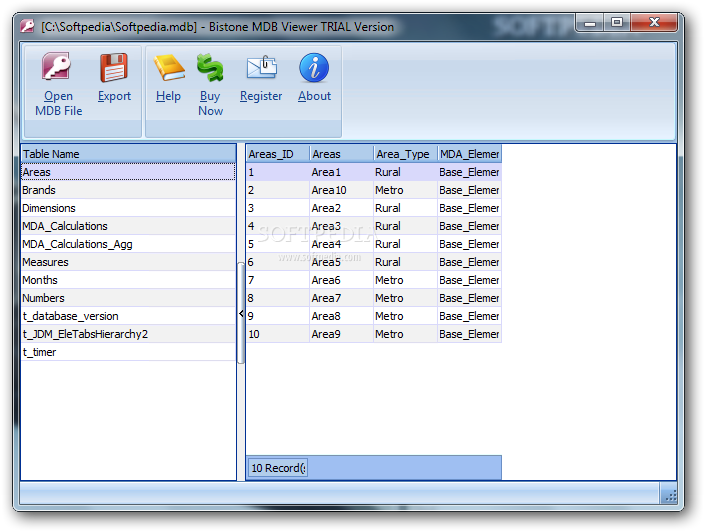Close the Bistone MDB Viewer window
Screen dimensions: 705x532
(654, 22)
